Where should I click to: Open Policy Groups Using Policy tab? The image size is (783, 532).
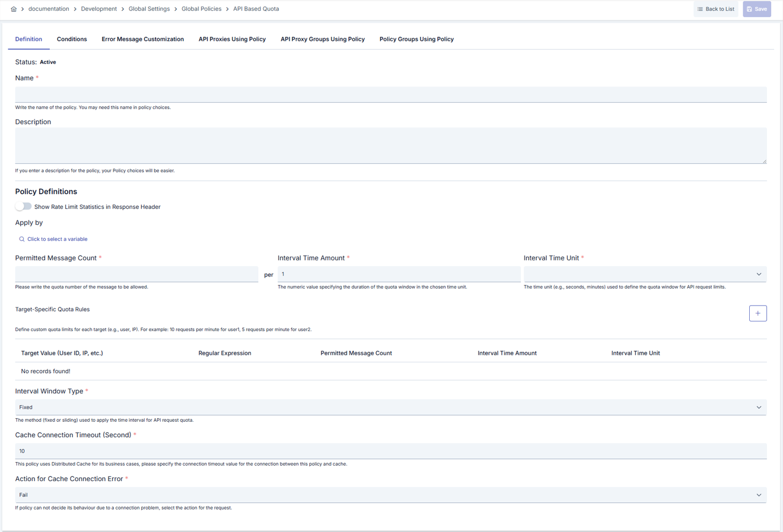(416, 39)
